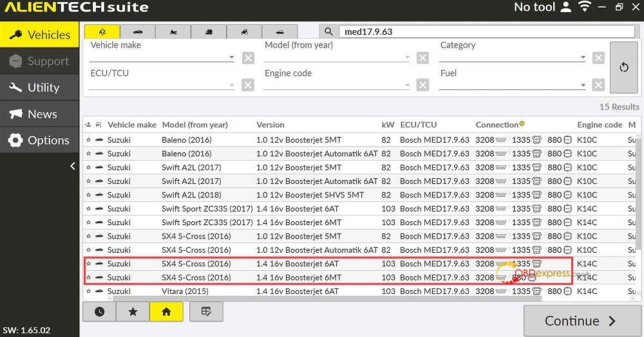Screen dimensions: 644x337
Task: Open the Options section in sidebar
Action: (39, 140)
